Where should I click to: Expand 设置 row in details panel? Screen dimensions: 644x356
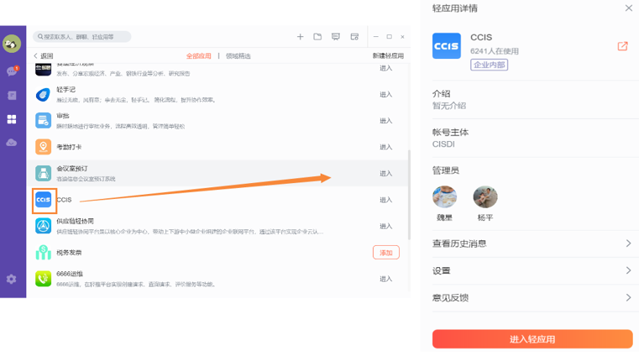click(532, 270)
